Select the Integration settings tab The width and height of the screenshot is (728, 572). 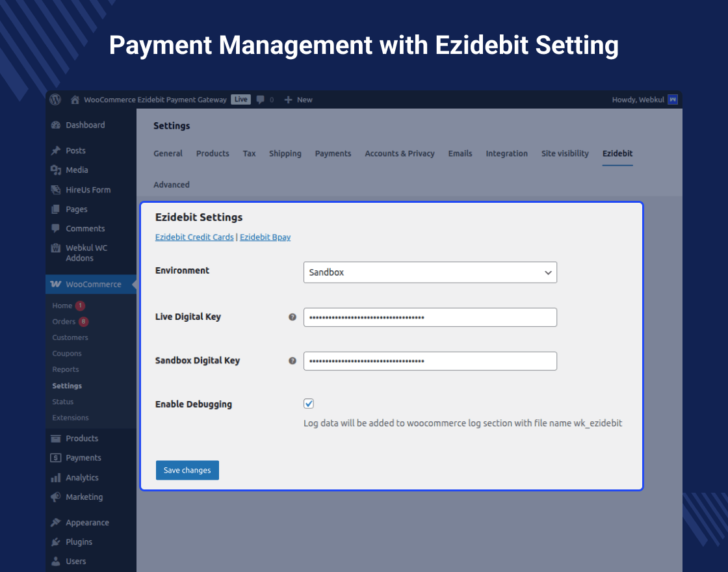tap(506, 153)
